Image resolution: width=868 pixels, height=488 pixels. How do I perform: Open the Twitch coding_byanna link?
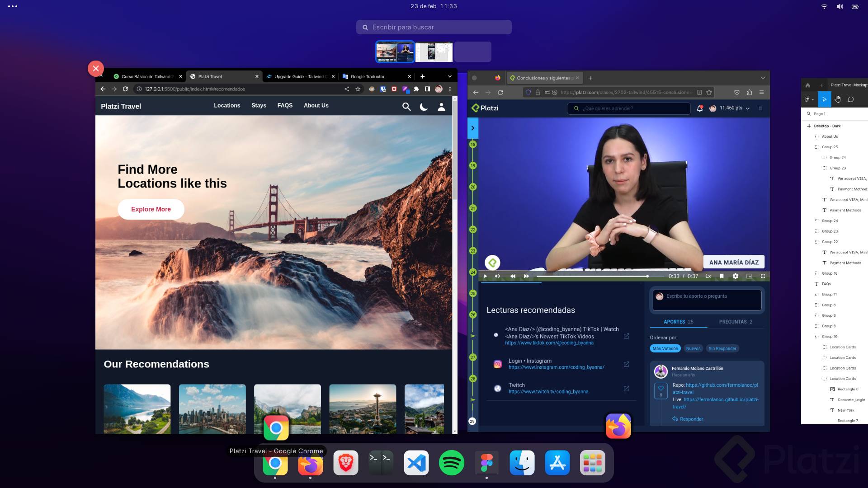pos(548,392)
